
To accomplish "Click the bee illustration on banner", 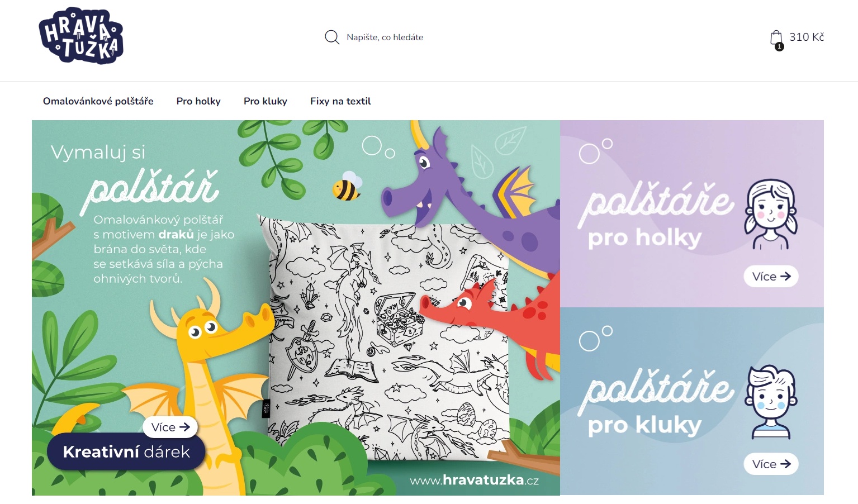I will point(347,187).
